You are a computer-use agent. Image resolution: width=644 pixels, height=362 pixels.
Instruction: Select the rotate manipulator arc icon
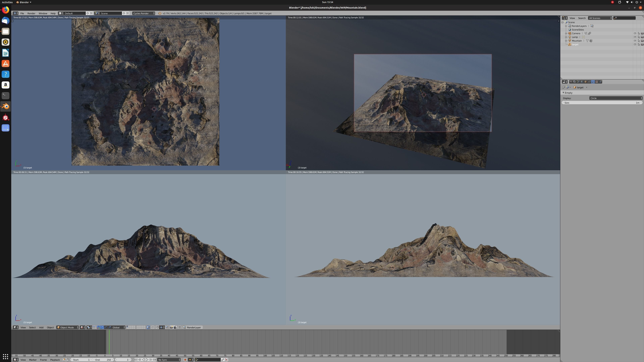(106, 327)
